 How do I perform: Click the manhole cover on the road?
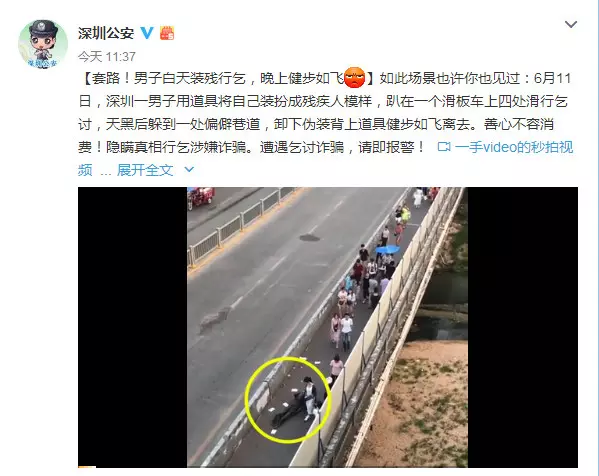click(309, 238)
